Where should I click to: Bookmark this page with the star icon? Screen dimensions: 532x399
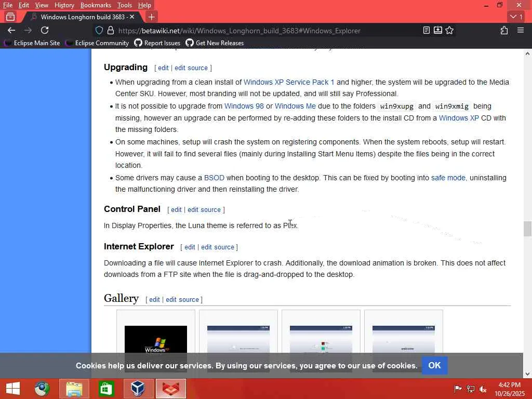click(449, 30)
